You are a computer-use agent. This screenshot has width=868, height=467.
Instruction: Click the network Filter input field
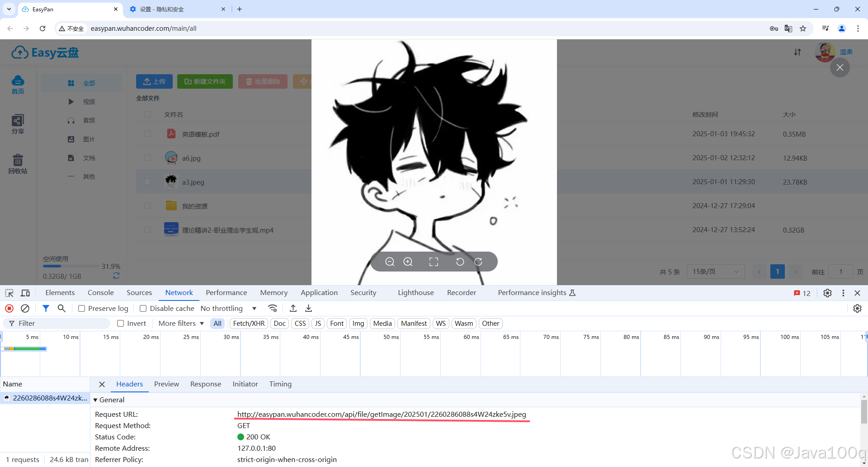tap(57, 323)
